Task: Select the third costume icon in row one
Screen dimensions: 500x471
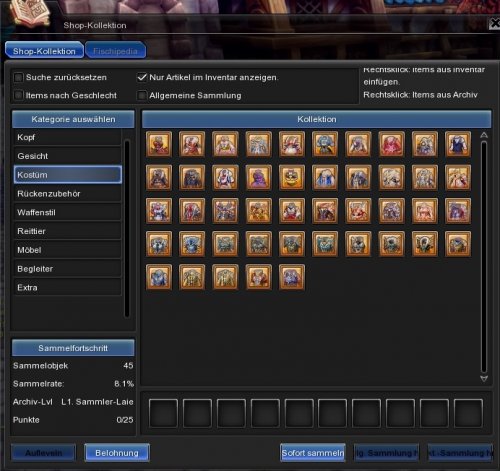Action: [225, 144]
